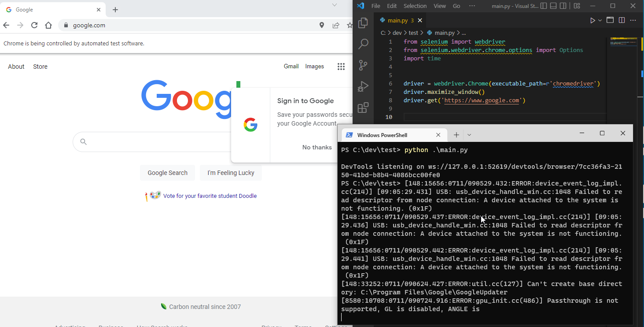
Task: Click the 'dev' breadcrumb segment
Action: pyautogui.click(x=397, y=33)
